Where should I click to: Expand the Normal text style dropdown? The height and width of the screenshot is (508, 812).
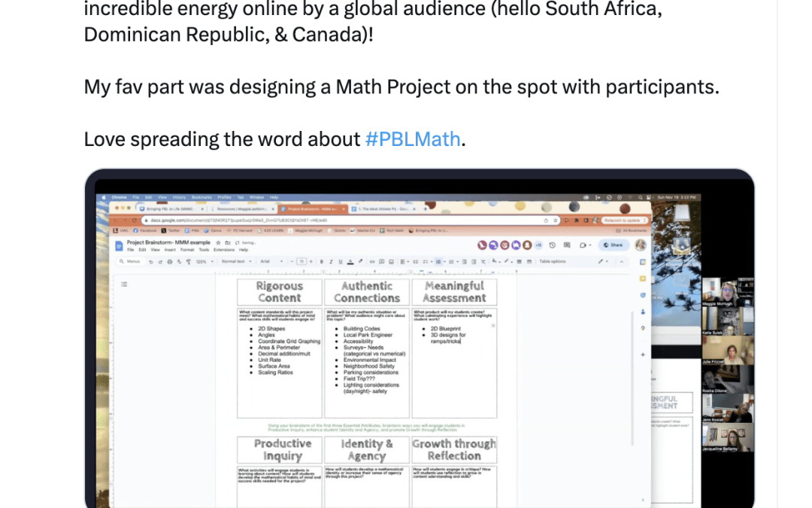pyautogui.click(x=234, y=262)
